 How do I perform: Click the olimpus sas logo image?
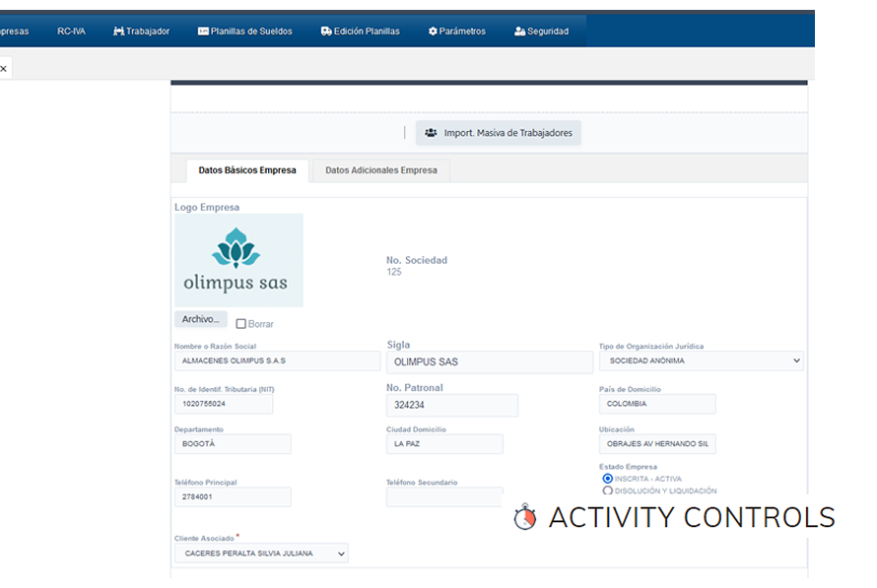tap(238, 260)
